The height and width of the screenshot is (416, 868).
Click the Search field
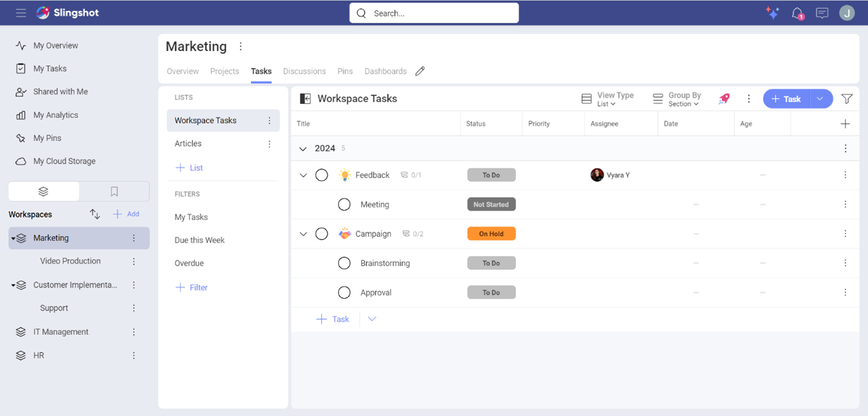click(x=434, y=13)
